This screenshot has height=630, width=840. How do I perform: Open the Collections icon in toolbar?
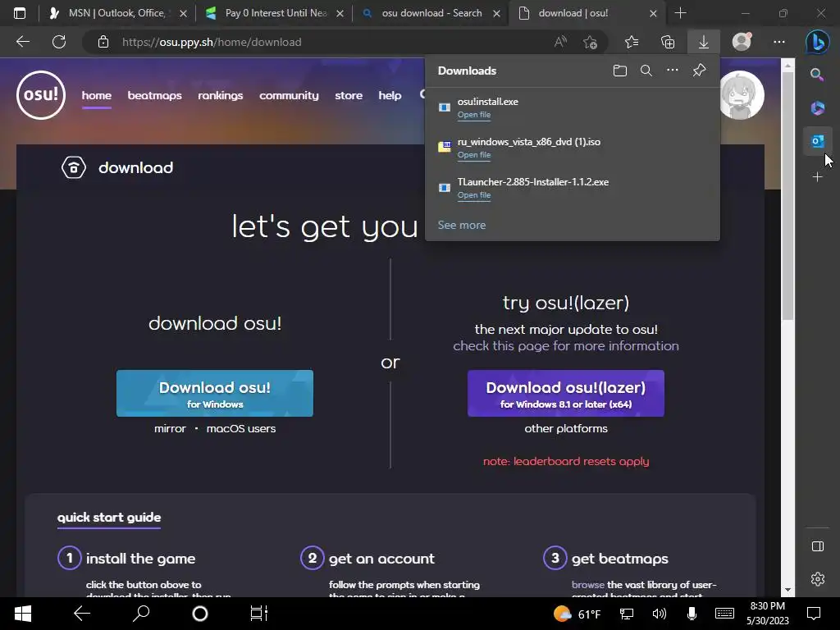point(668,42)
